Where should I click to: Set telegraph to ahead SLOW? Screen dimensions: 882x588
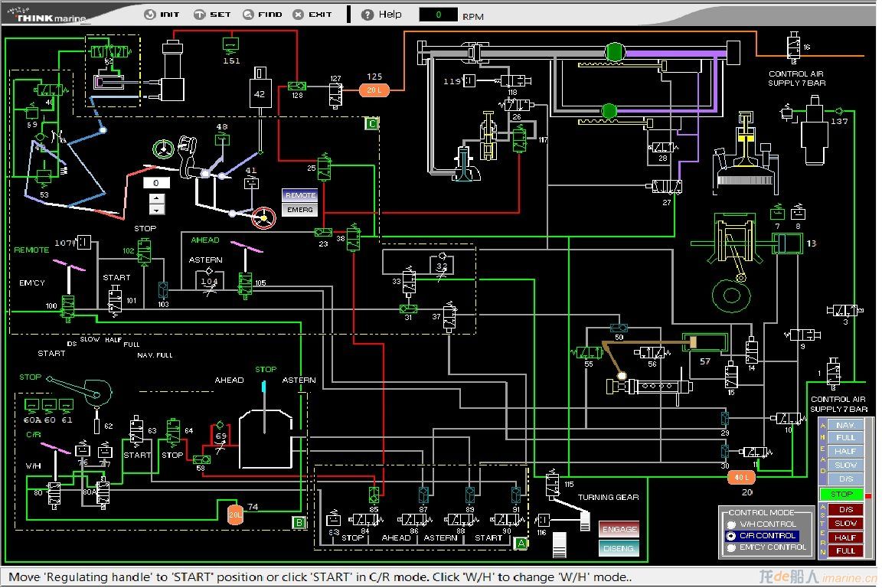coord(845,465)
